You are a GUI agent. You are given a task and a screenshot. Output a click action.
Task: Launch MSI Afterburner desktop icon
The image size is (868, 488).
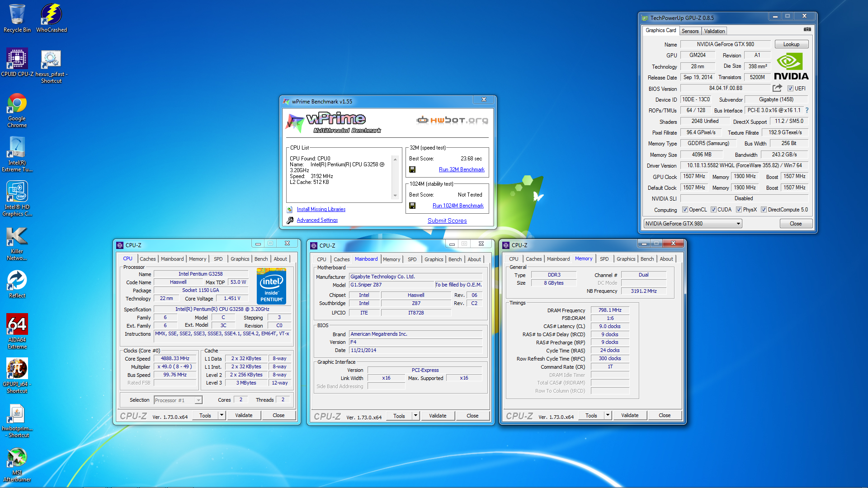17,464
